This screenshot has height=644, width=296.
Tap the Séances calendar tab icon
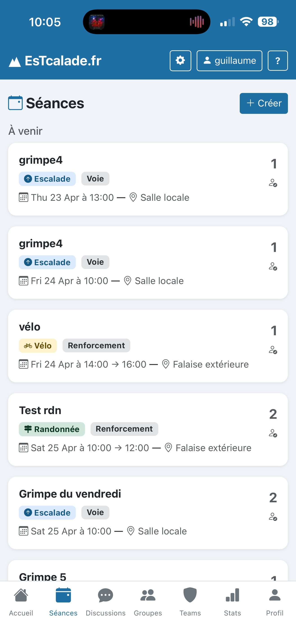(x=63, y=595)
